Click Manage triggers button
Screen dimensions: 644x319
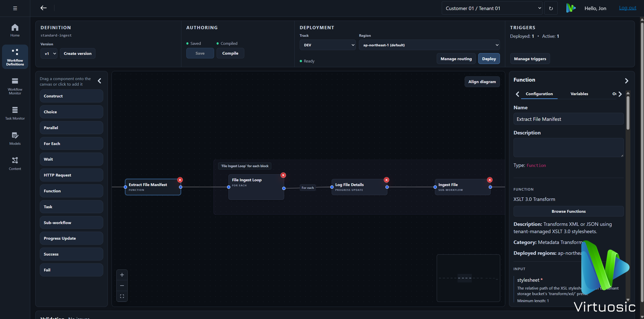click(530, 59)
